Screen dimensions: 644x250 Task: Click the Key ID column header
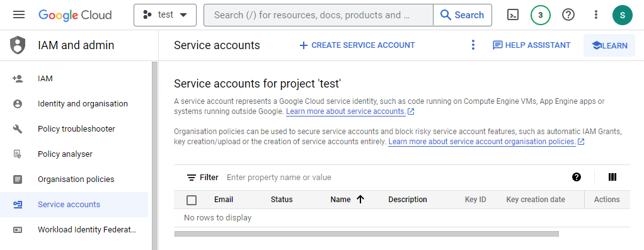coord(476,200)
